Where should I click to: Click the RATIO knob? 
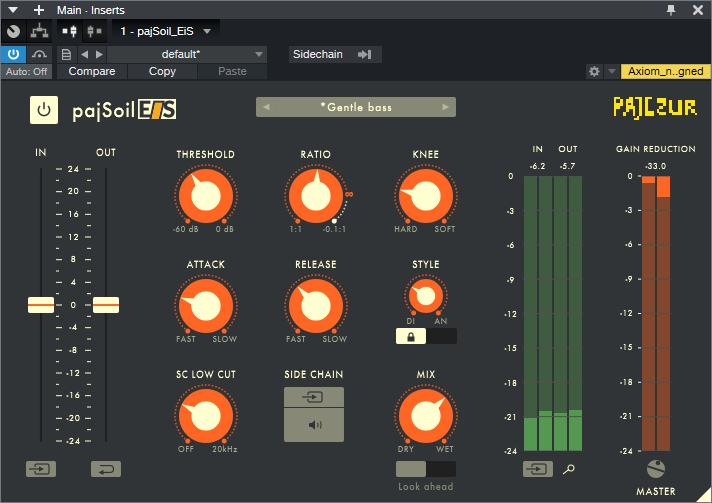(x=316, y=196)
